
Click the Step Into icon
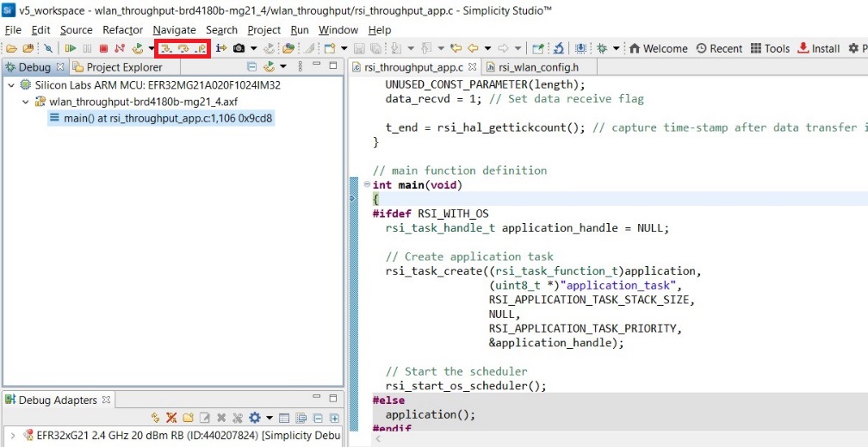click(x=165, y=48)
